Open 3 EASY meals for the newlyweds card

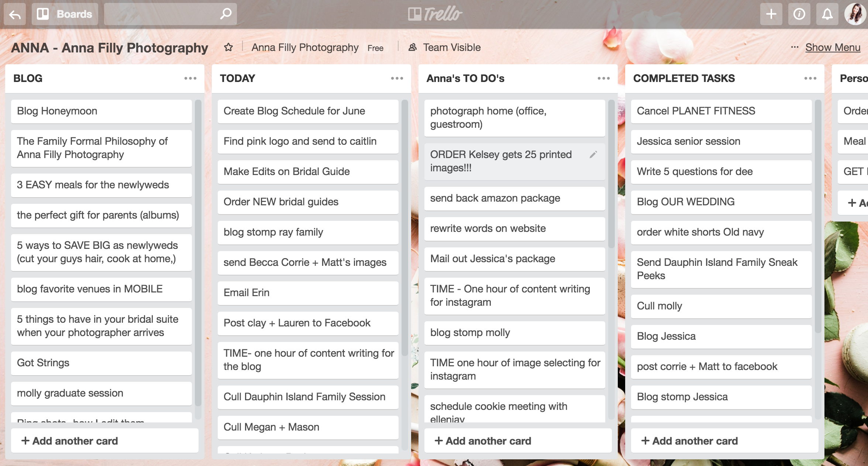coord(101,185)
